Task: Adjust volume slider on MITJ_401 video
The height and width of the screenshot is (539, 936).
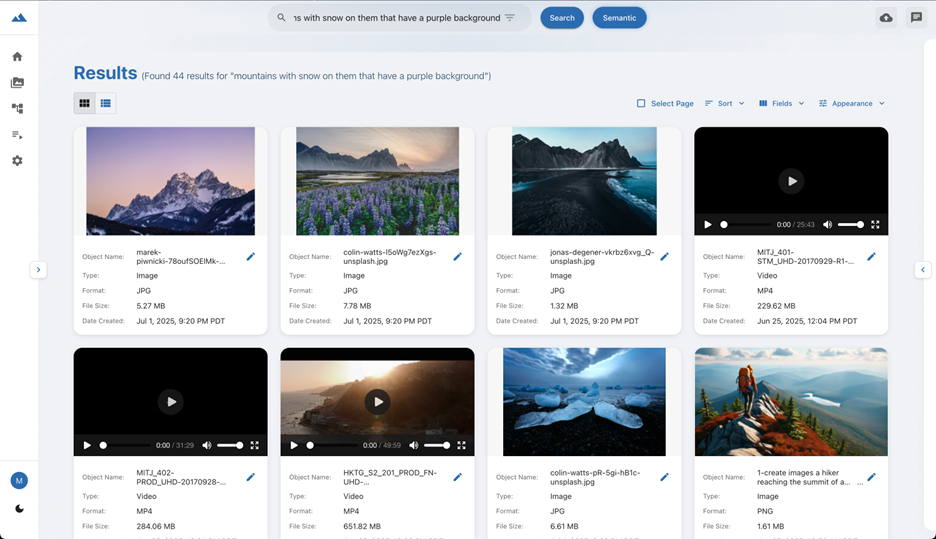Action: tap(850, 225)
